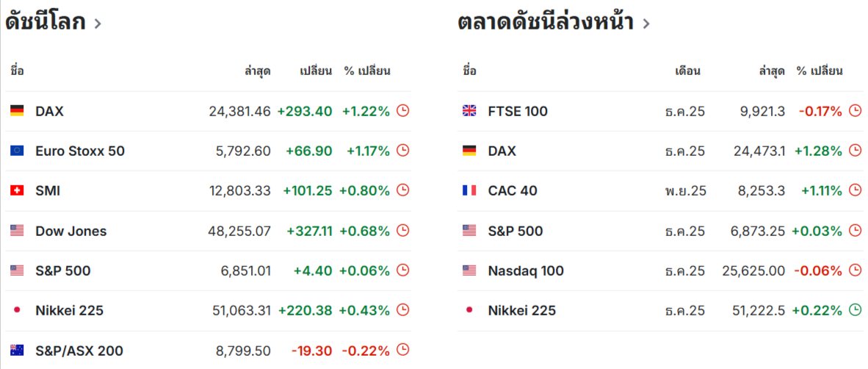Open the Nasdaq 100 futures link
The width and height of the screenshot is (868, 369).
point(526,271)
